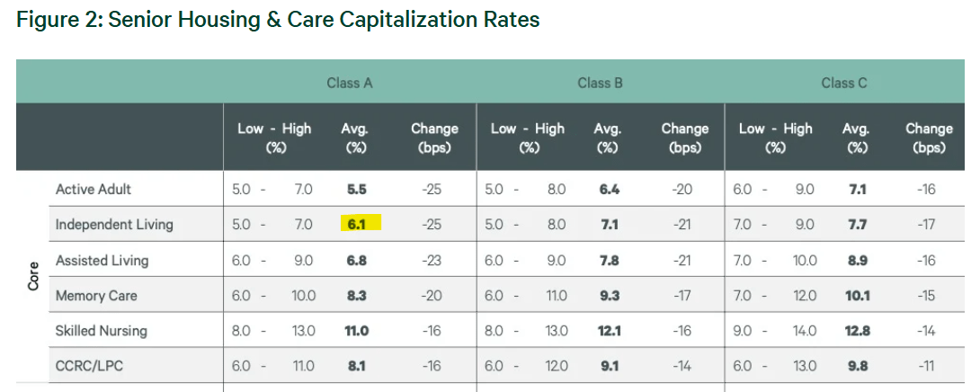
Task: Select the Class A Avg. (%) column header
Action: pyautogui.click(x=355, y=138)
